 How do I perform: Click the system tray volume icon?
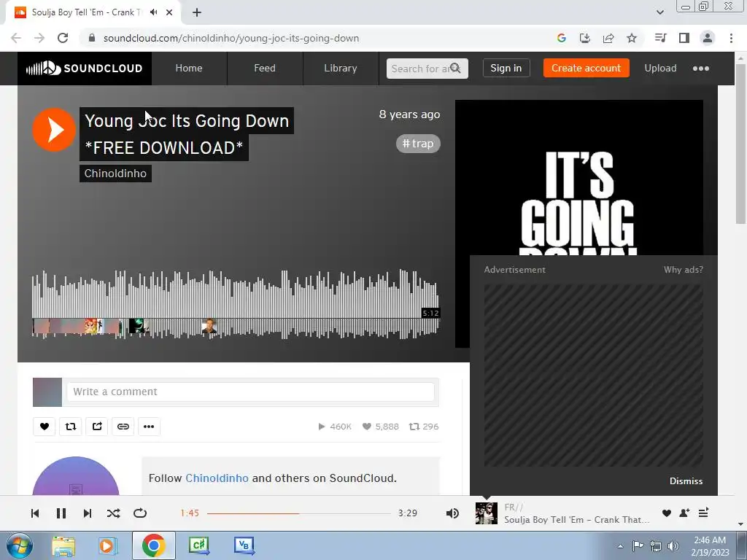pos(673,546)
